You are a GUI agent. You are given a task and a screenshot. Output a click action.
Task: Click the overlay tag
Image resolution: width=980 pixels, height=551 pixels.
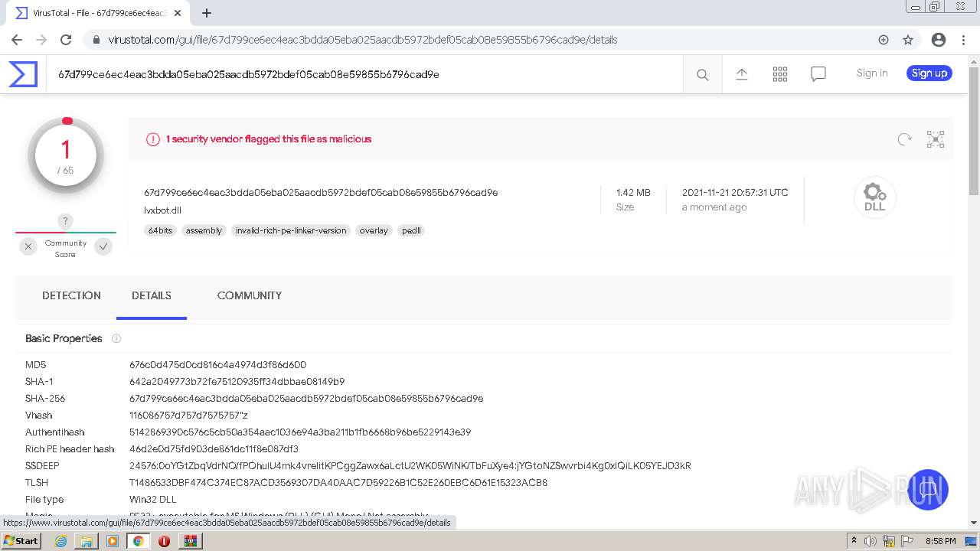click(x=374, y=230)
